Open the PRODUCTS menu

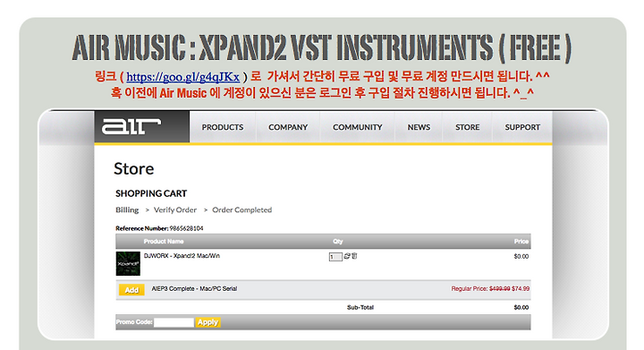[223, 127]
